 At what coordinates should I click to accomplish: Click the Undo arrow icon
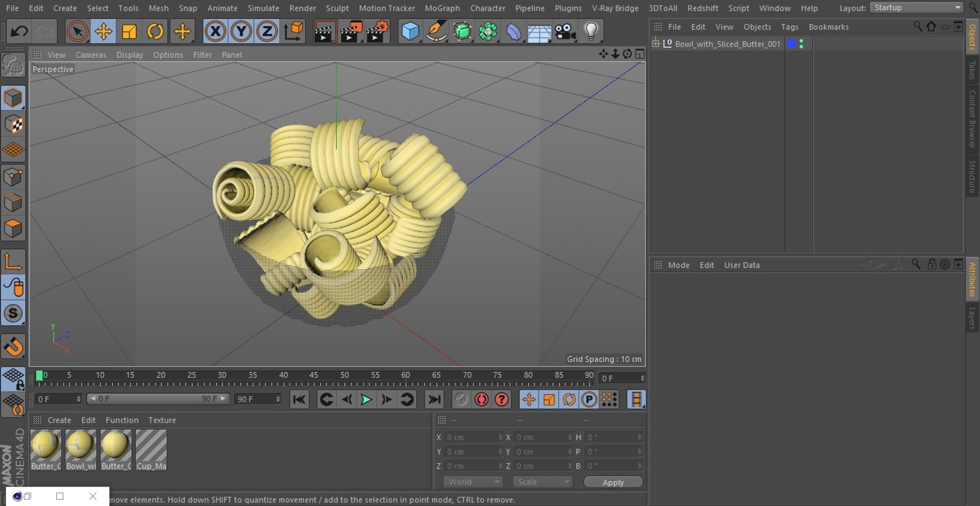click(19, 32)
